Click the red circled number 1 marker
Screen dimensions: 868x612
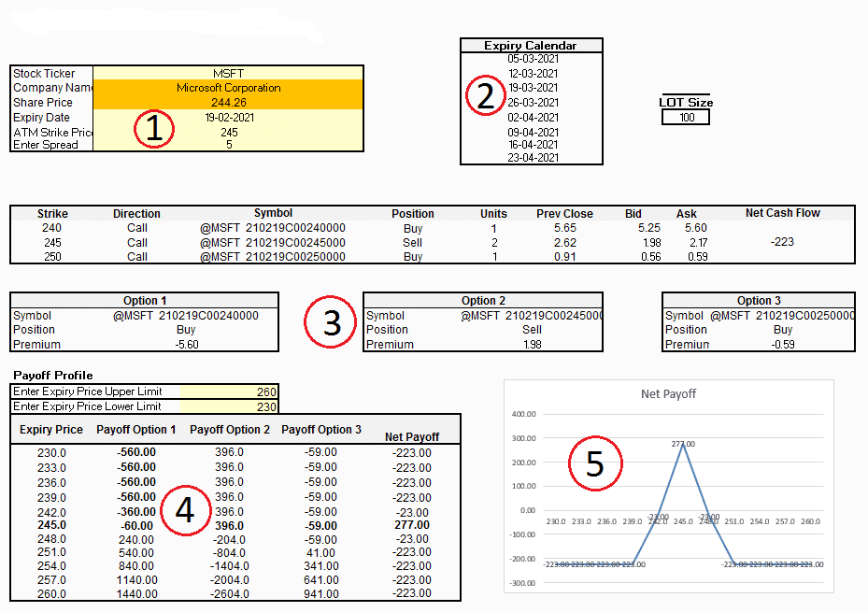154,130
